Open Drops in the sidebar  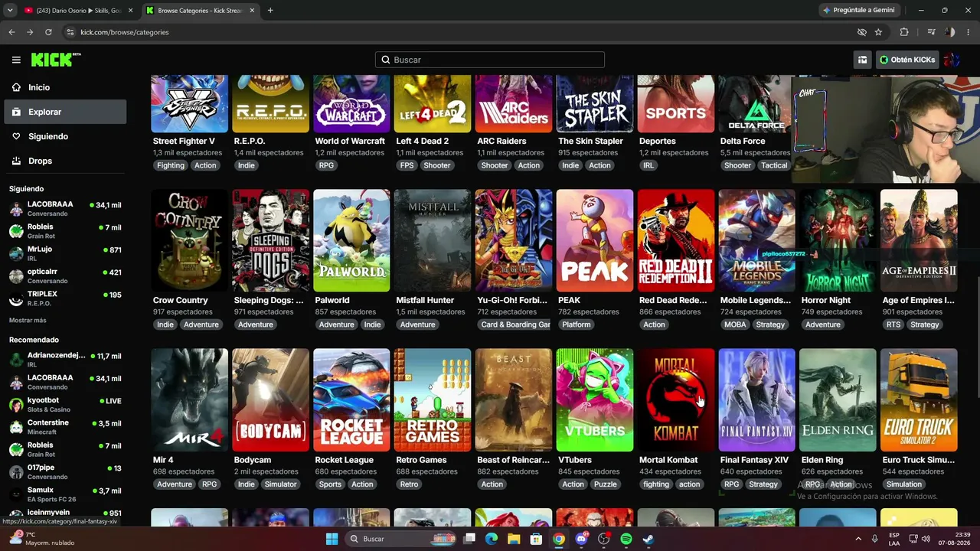[x=65, y=161]
